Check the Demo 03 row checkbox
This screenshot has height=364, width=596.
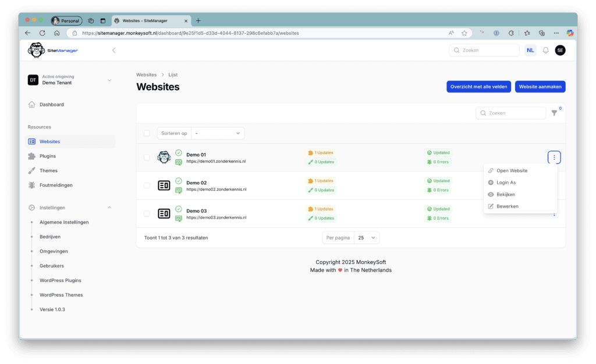point(147,213)
